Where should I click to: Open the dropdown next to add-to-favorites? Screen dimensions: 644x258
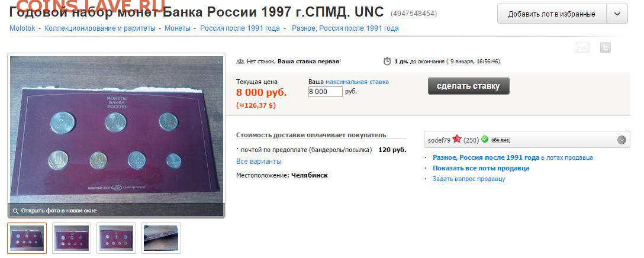[x=617, y=14]
